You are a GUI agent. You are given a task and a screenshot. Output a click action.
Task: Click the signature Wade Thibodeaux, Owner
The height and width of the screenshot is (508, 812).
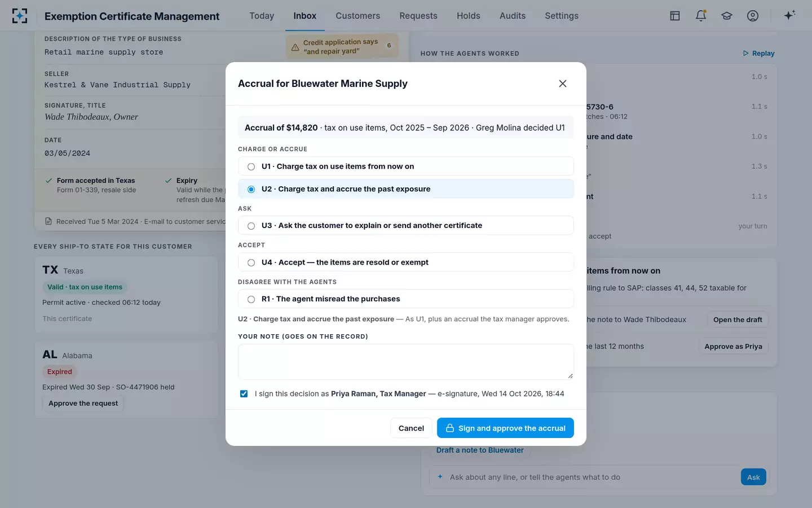[x=91, y=117]
